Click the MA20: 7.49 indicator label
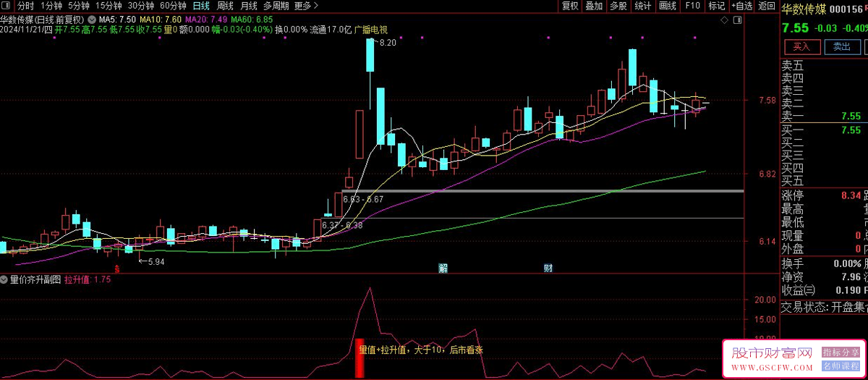This screenshot has width=868, height=380. pos(207,19)
